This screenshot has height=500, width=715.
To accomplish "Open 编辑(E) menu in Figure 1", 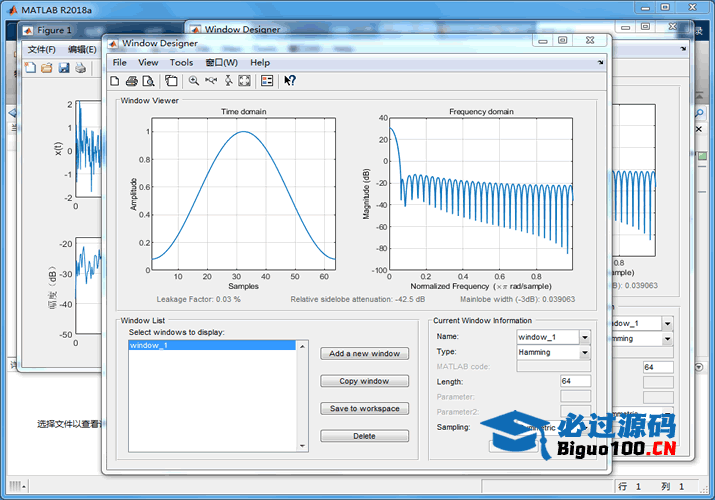I will (x=82, y=49).
